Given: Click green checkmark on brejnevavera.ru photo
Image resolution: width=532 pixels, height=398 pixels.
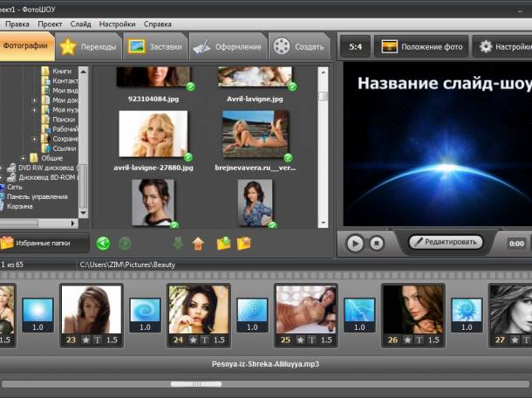Looking at the screenshot, I should pos(288,158).
